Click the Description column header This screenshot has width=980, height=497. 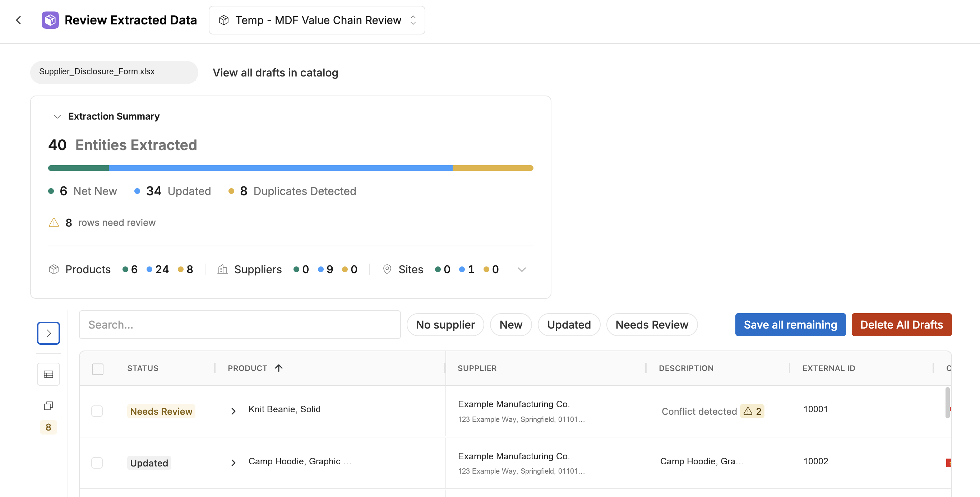click(686, 368)
